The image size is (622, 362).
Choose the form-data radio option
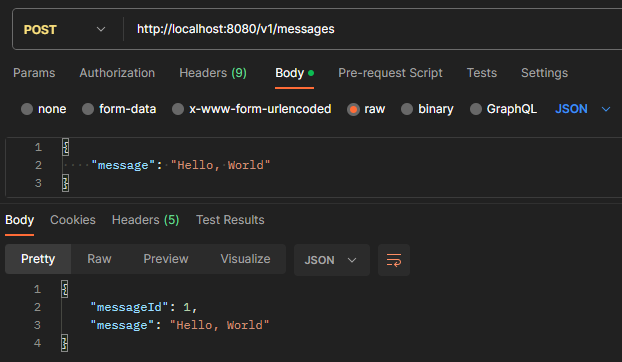coord(88,109)
